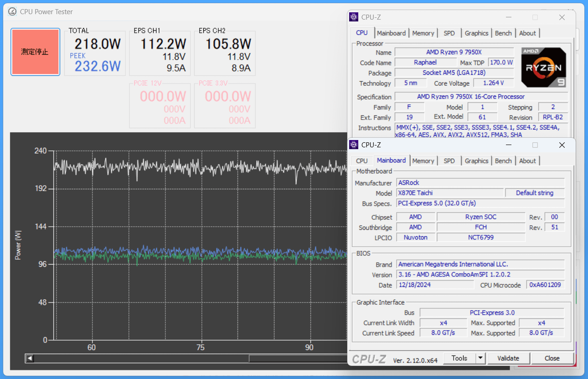Click the red 測定停止 stop measurement button
Image resolution: width=588 pixels, height=379 pixels.
(35, 52)
